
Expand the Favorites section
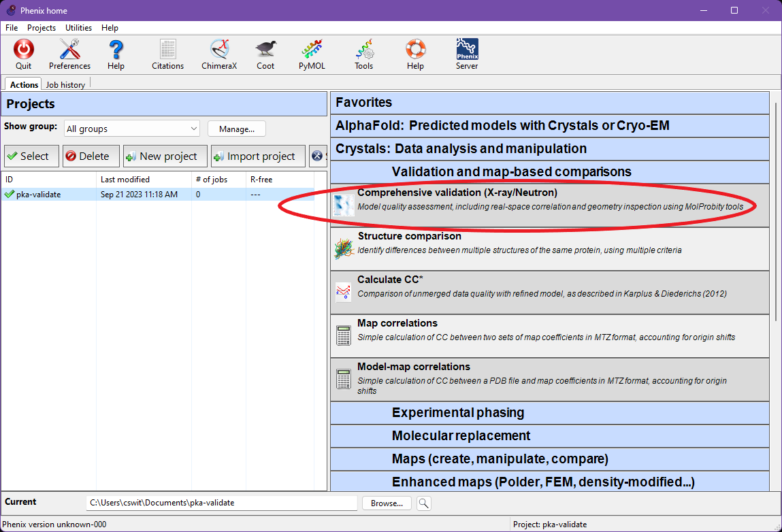click(x=550, y=103)
